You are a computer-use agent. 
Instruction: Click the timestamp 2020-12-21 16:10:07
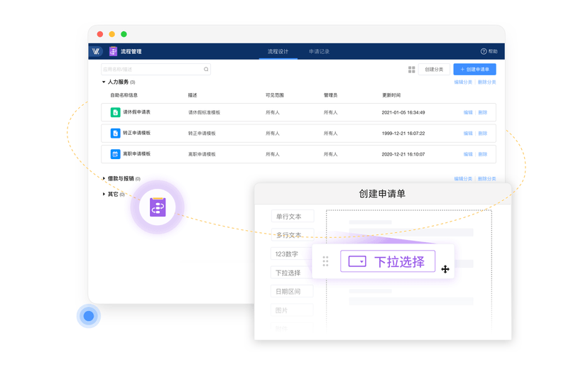point(403,154)
